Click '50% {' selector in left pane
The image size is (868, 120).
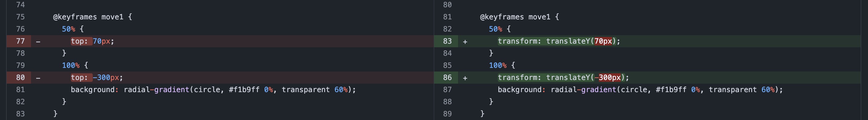coord(73,29)
